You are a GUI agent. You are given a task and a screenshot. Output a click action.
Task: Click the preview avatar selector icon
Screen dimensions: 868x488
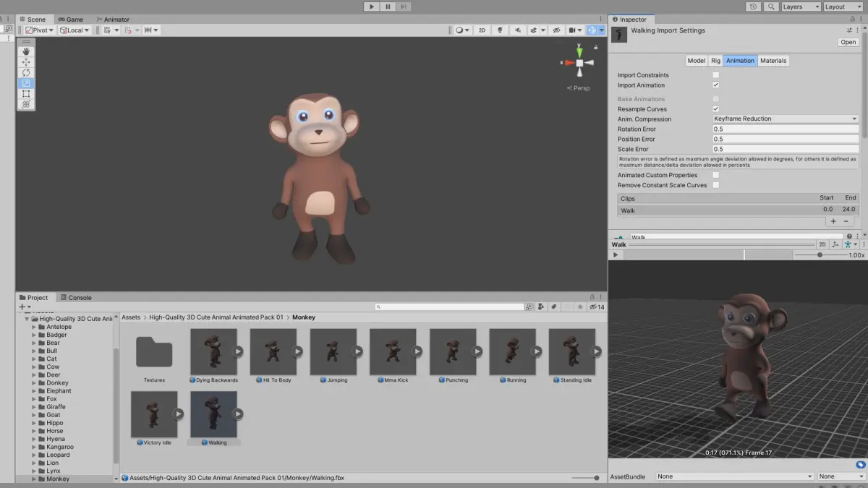(x=850, y=244)
